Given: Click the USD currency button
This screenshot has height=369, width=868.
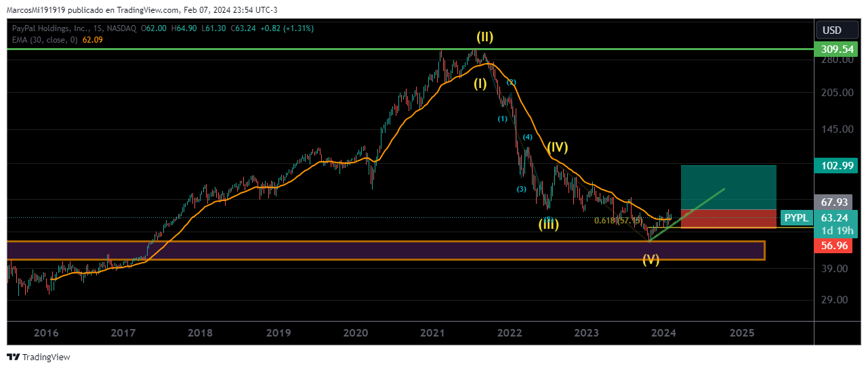Looking at the screenshot, I should (x=832, y=30).
